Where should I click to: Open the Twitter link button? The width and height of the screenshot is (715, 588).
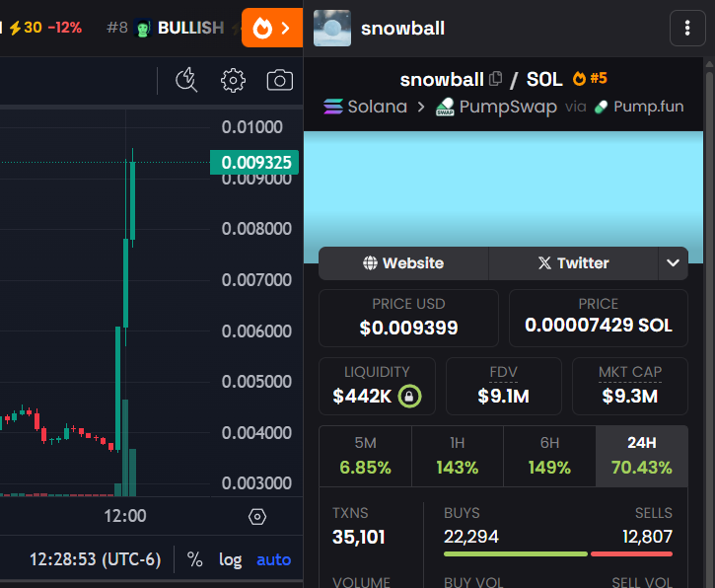(573, 263)
